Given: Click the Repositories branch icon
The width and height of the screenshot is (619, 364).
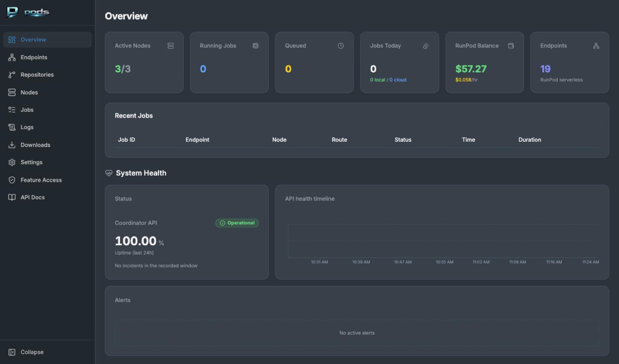Looking at the screenshot, I should click(x=12, y=75).
